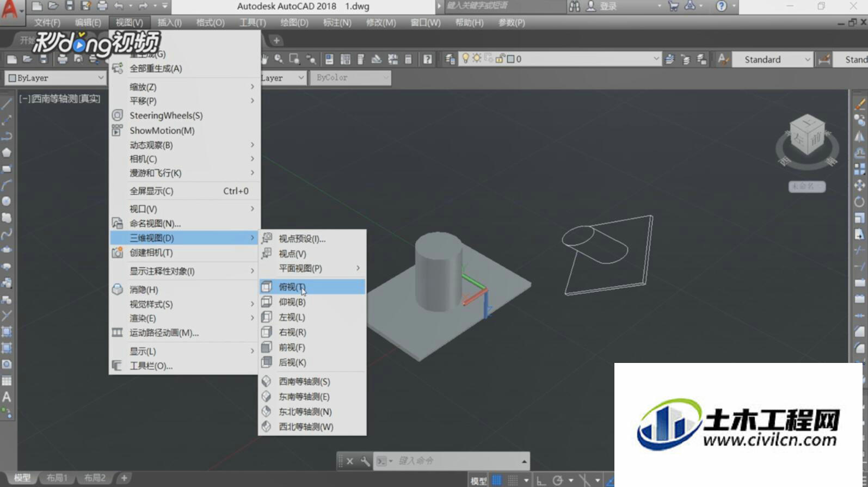Viewport: 868px width, 487px height.
Task: Toggle the layer light bulb on/off
Action: (x=466, y=58)
